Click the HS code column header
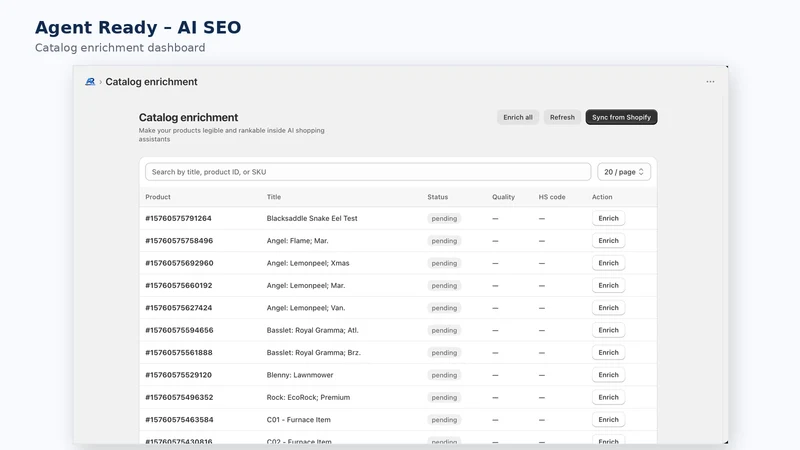Viewport: 800px width, 450px height. click(552, 197)
